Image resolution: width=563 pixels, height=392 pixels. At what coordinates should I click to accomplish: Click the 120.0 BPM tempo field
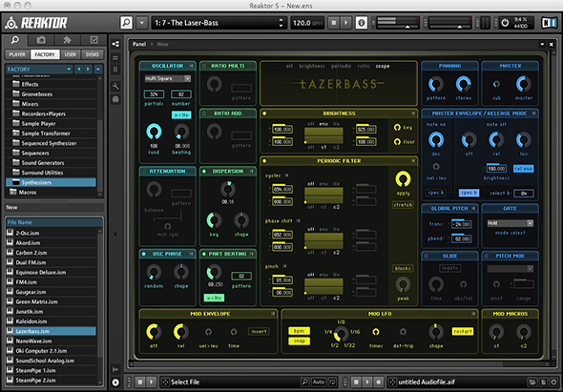307,23
